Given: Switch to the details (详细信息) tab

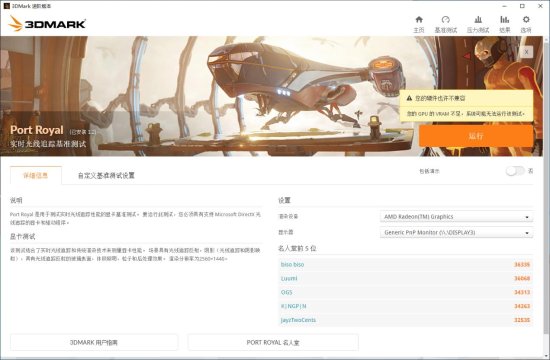Looking at the screenshot, I should (36, 175).
